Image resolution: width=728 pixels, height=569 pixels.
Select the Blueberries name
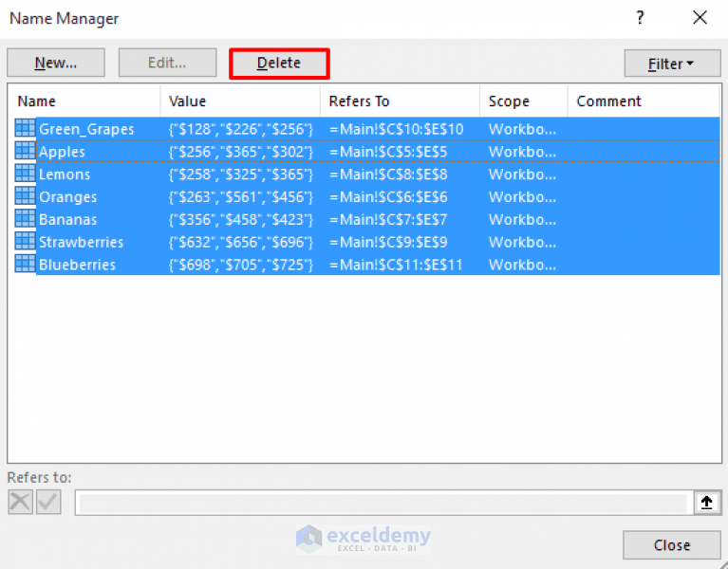[x=77, y=265]
